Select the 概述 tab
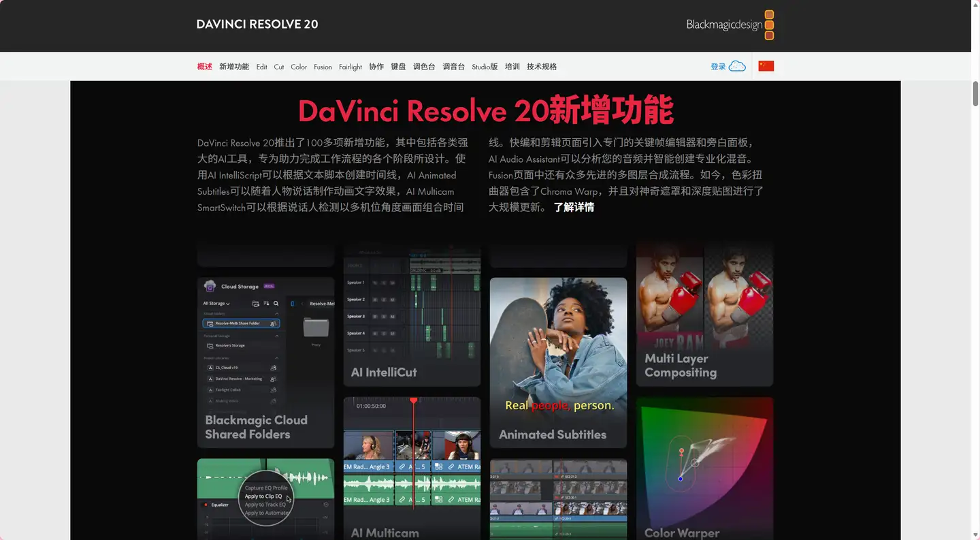The image size is (980, 540). 205,67
